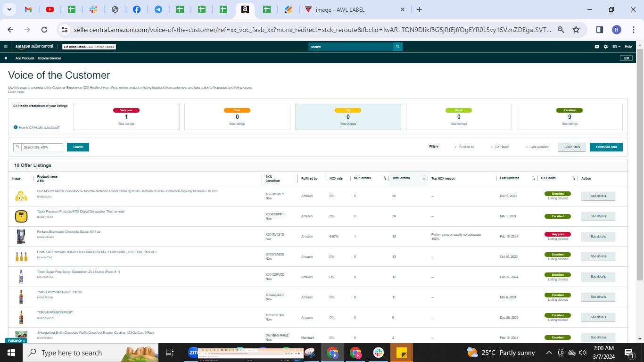
Task: Switch to the YouTube browser tab
Action: (x=50, y=9)
